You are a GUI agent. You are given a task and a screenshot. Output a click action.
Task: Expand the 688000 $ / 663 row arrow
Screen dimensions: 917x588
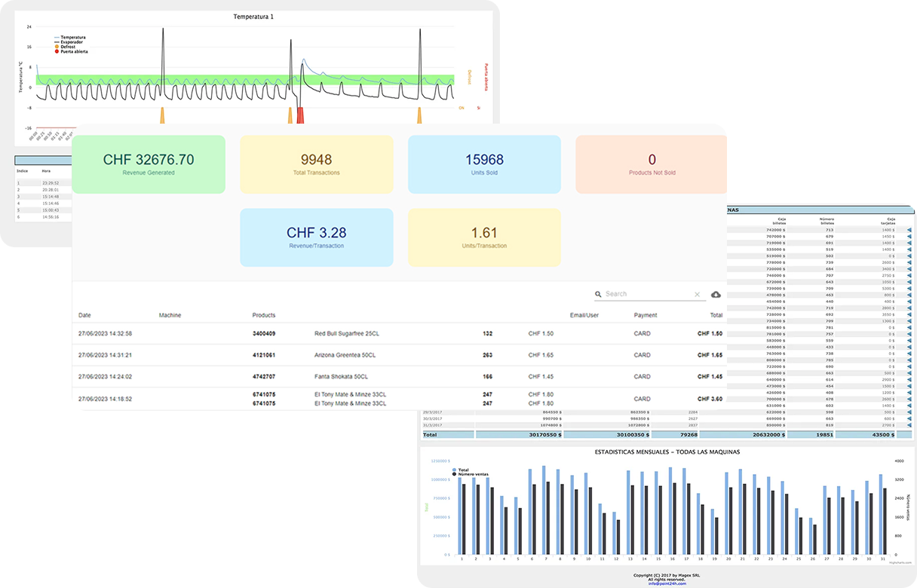click(x=909, y=373)
